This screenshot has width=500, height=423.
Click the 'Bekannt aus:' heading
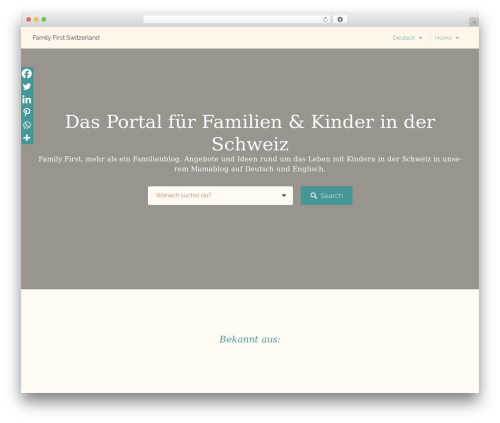250,339
